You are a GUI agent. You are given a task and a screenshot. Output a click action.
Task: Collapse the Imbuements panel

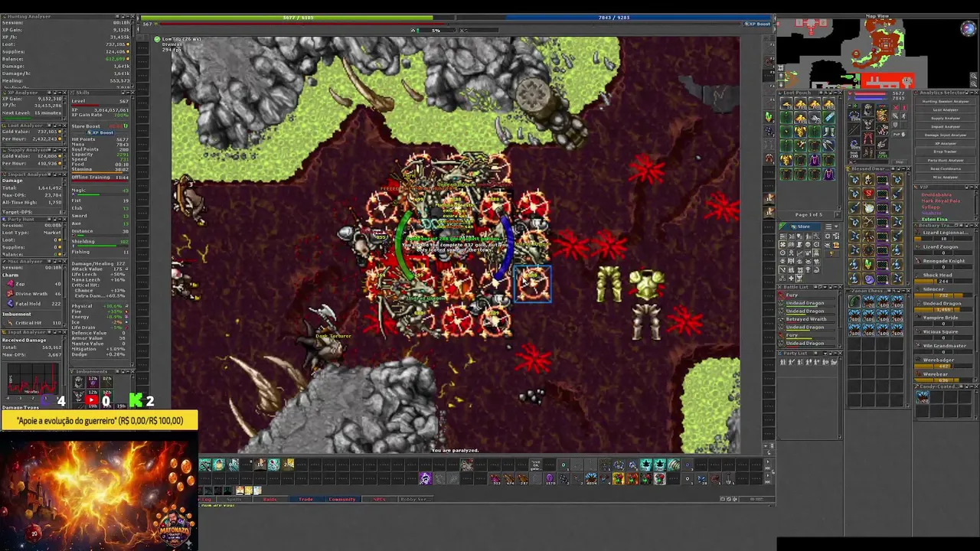click(x=128, y=371)
